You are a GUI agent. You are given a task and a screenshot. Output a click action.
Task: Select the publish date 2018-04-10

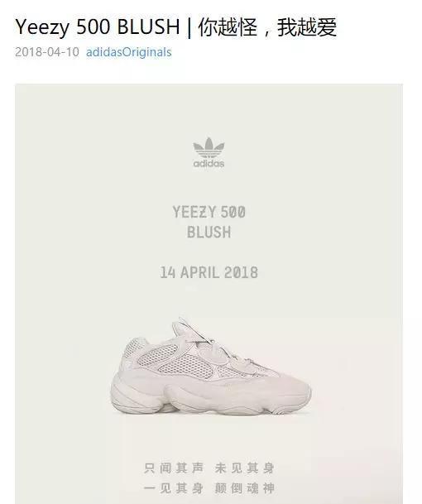pyautogui.click(x=47, y=52)
